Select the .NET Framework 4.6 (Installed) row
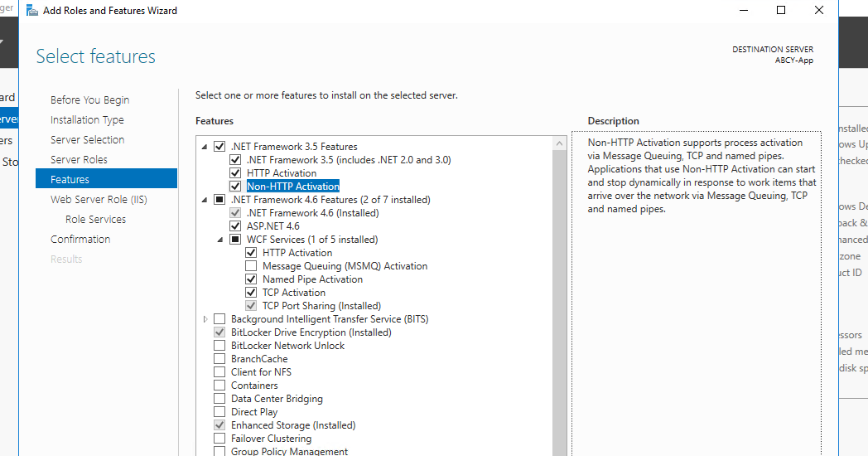The image size is (868, 456). tap(313, 213)
